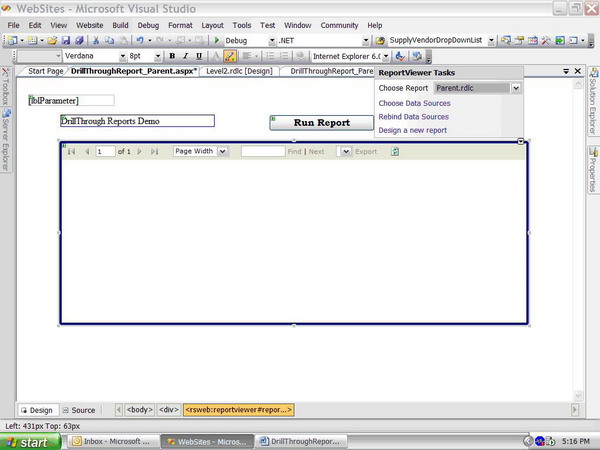Click the Design a new report link

[412, 130]
